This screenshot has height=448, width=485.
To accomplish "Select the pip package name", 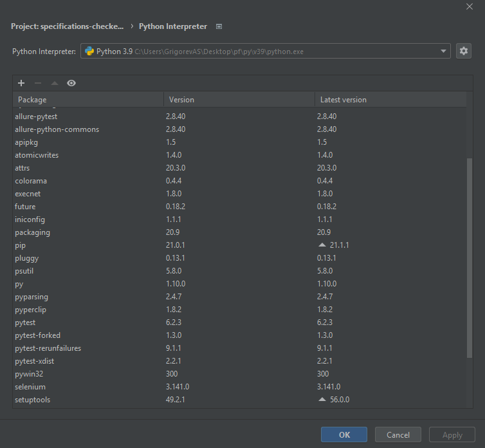I will coord(20,245).
